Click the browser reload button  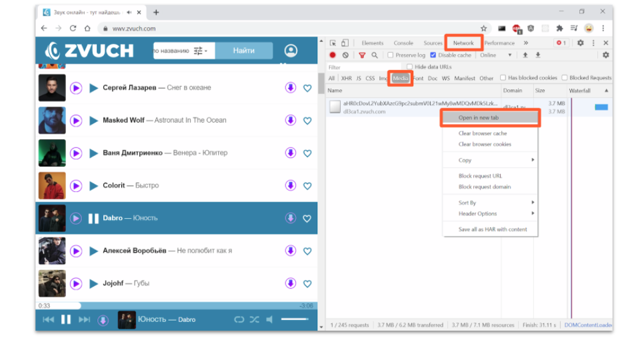point(73,28)
